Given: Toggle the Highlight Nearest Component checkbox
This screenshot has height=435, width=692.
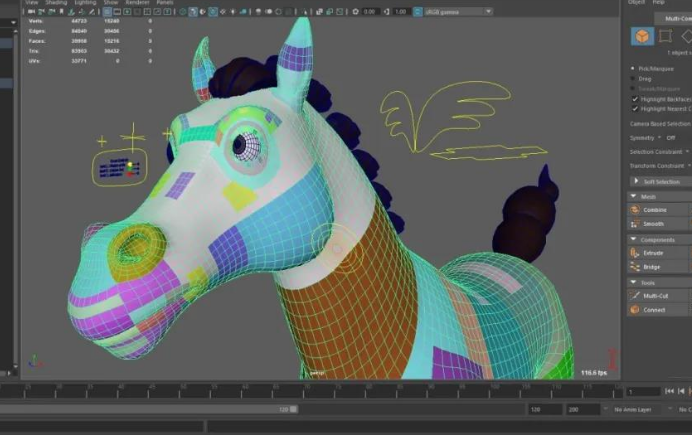Looking at the screenshot, I should click(x=635, y=109).
